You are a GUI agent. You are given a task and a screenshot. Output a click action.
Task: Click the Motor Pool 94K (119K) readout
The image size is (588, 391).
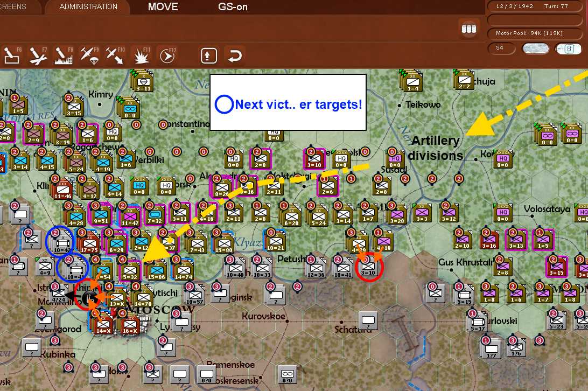[x=534, y=33]
